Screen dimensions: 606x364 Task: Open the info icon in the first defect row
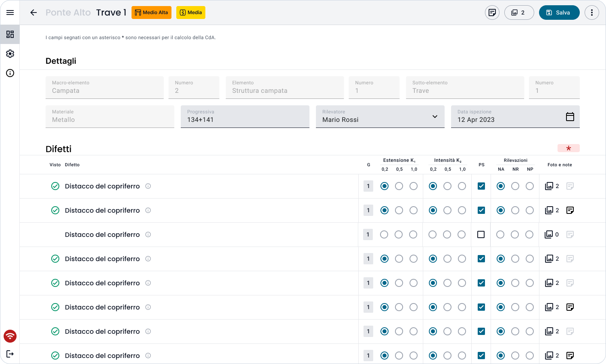point(148,186)
